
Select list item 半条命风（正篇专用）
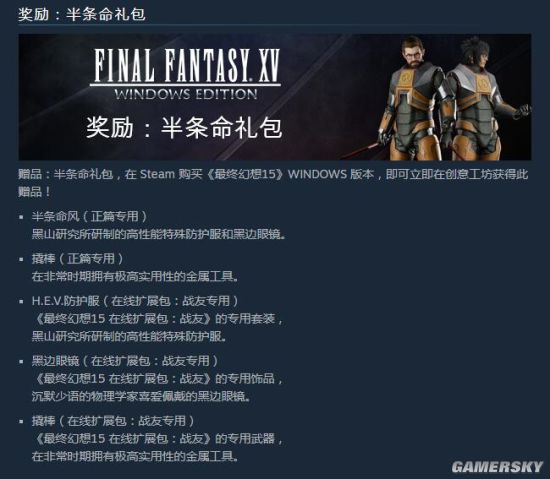(x=89, y=216)
